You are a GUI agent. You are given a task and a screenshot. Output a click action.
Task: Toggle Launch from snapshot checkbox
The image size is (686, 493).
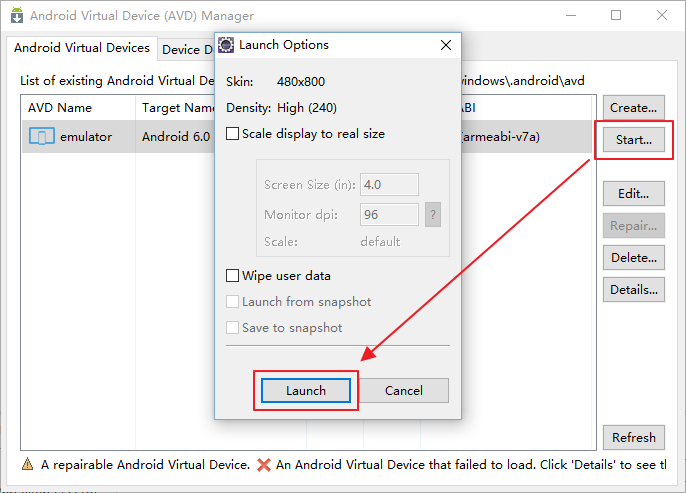point(232,301)
